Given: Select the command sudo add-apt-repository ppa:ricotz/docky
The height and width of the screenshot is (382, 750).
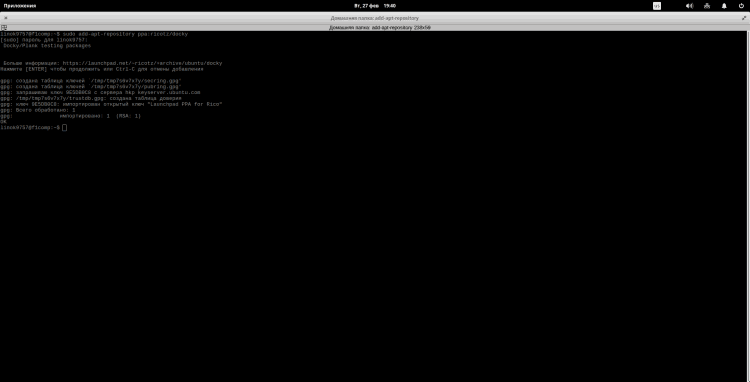Looking at the screenshot, I should 125,34.
